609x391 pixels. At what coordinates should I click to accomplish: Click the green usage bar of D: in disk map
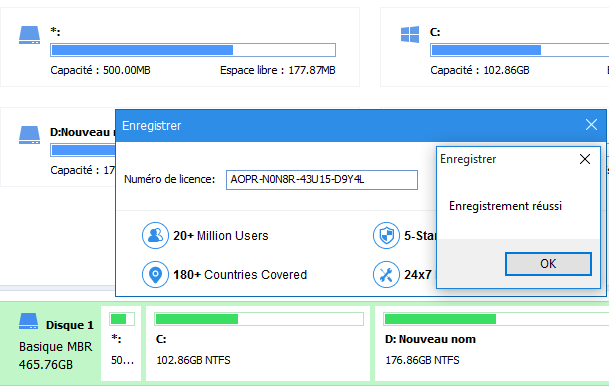click(496, 319)
